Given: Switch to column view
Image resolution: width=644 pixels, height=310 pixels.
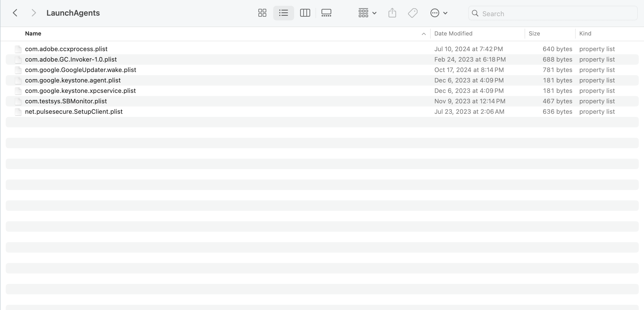Looking at the screenshot, I should [305, 13].
